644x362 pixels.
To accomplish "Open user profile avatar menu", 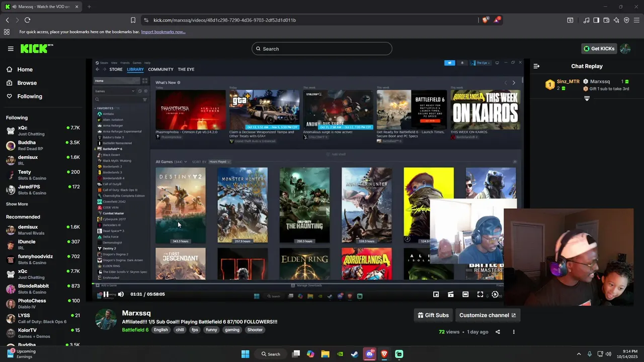I will (625, 49).
